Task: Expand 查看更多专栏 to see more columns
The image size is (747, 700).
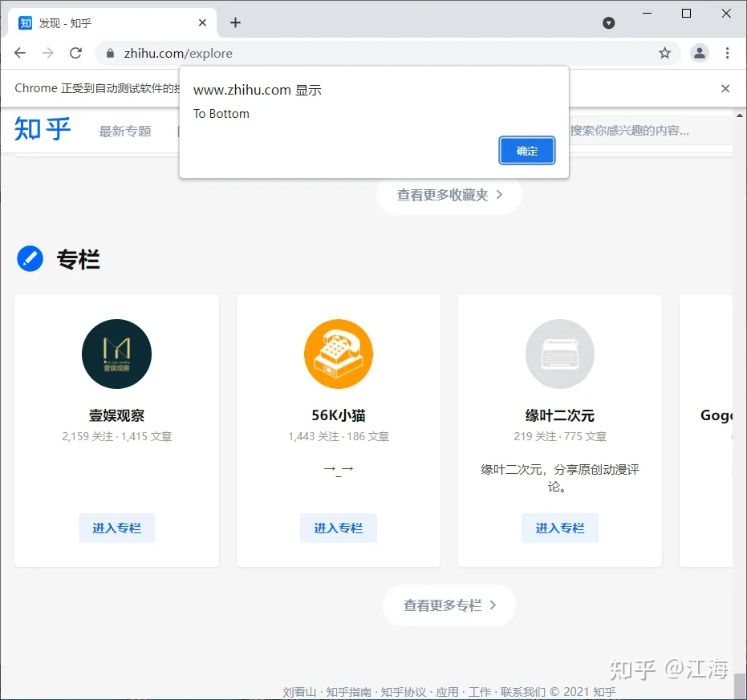Action: (449, 605)
